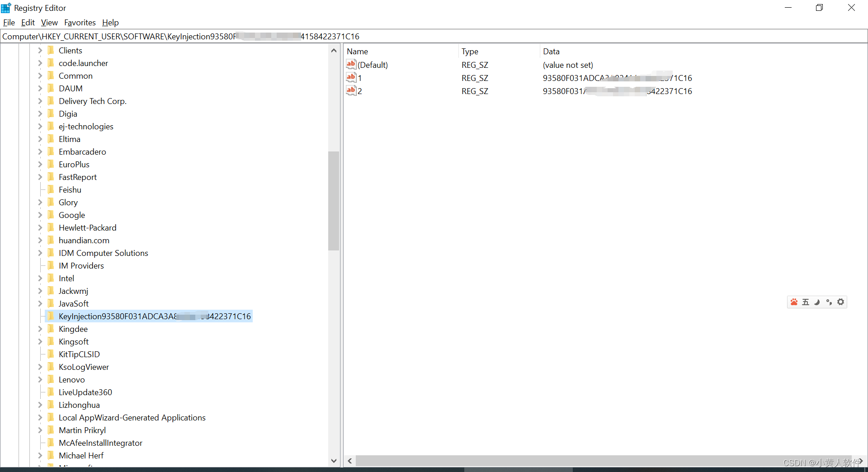Viewport: 868px width, 472px height.
Task: Select the Michael Herf key
Action: (x=81, y=455)
